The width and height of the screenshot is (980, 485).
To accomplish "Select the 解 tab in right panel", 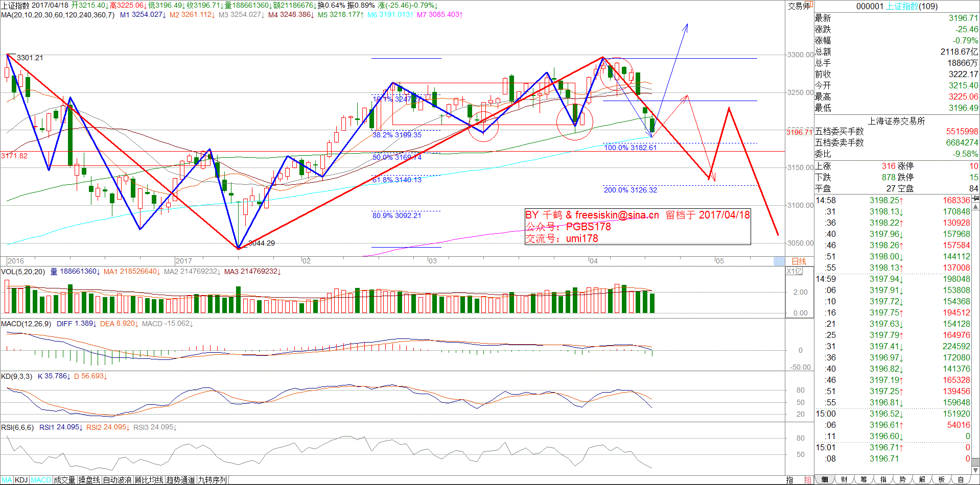I will 922,480.
